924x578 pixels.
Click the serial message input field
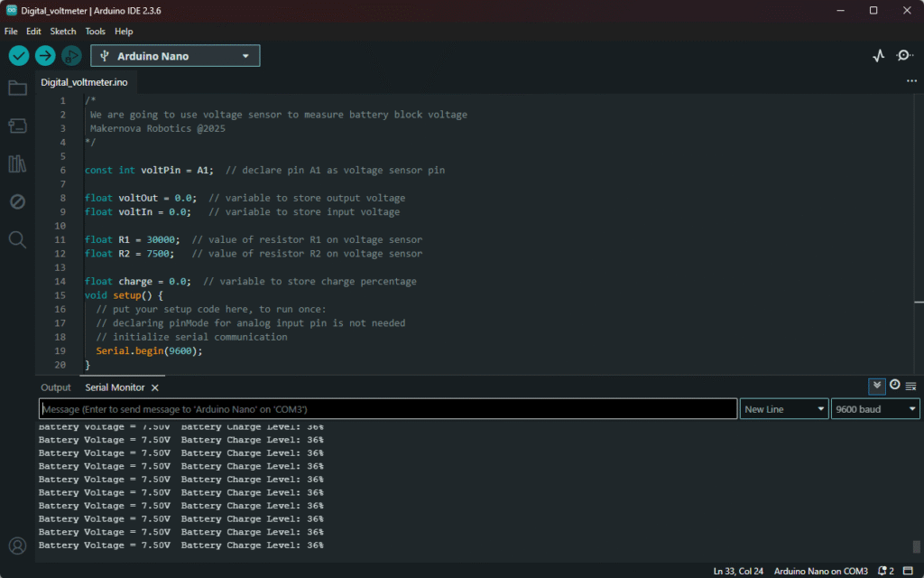[388, 409]
